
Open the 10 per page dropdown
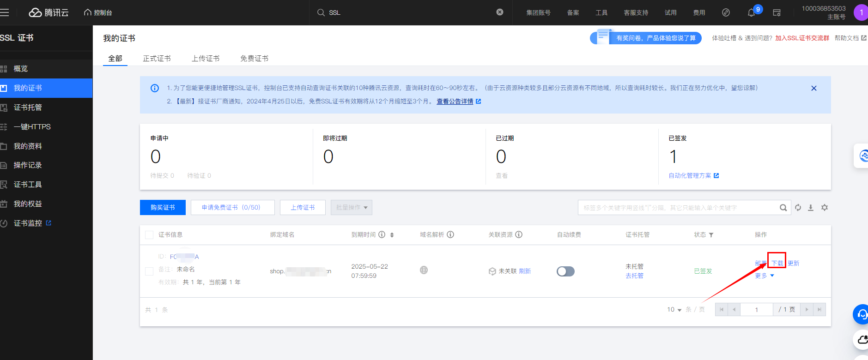pyautogui.click(x=674, y=310)
